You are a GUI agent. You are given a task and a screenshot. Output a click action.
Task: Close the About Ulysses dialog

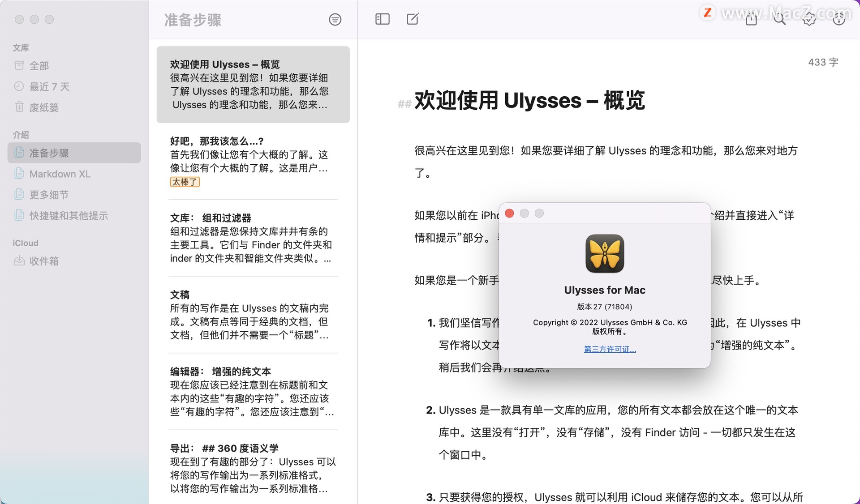pos(509,214)
